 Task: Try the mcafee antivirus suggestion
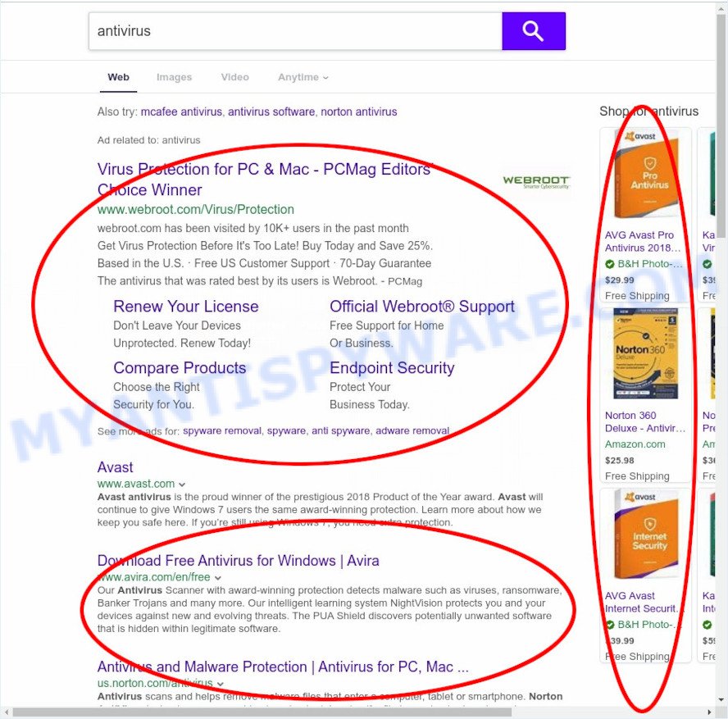pos(181,111)
